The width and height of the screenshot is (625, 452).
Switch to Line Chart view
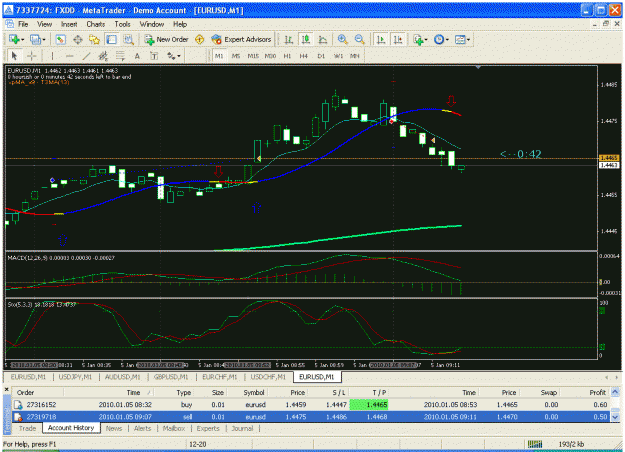323,39
